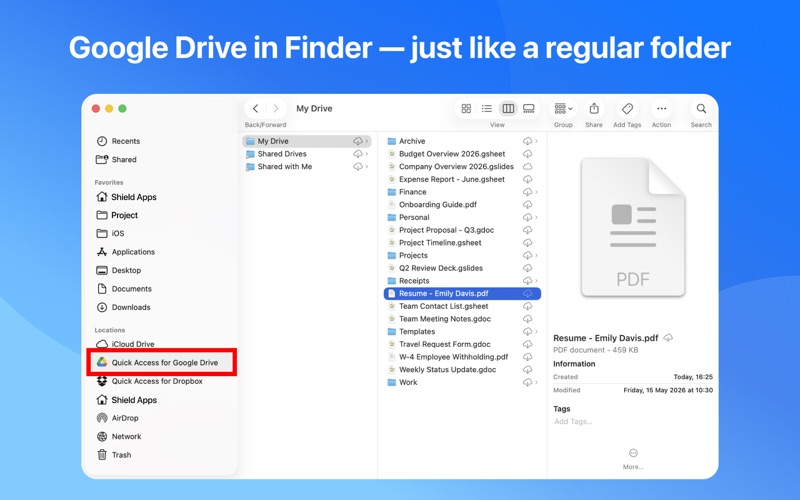Switch to gallery view
Image resolution: width=800 pixels, height=500 pixels.
point(529,108)
